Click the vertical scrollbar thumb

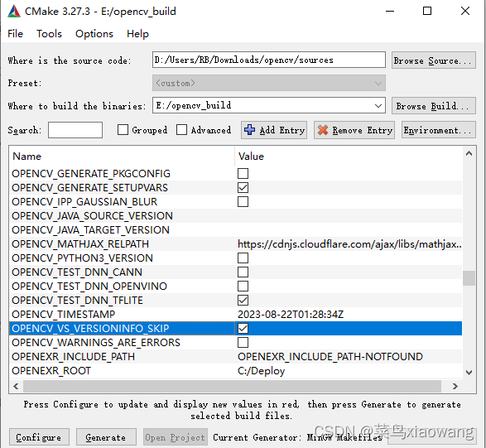click(x=469, y=278)
